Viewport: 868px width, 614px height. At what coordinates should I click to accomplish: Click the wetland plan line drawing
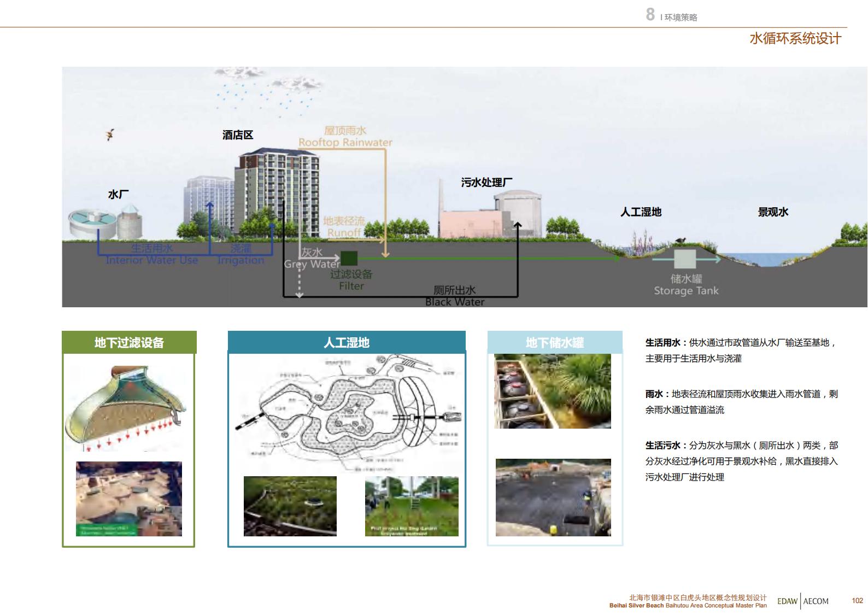pos(349,413)
